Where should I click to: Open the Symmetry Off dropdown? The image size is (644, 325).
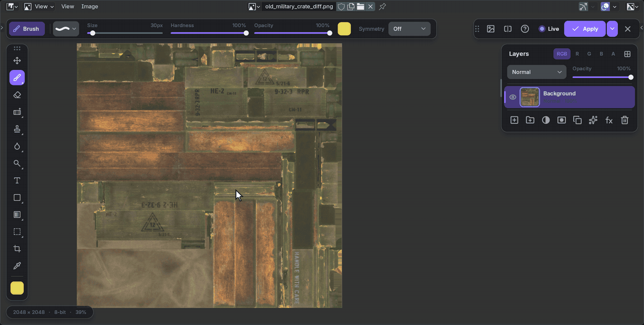tap(409, 29)
